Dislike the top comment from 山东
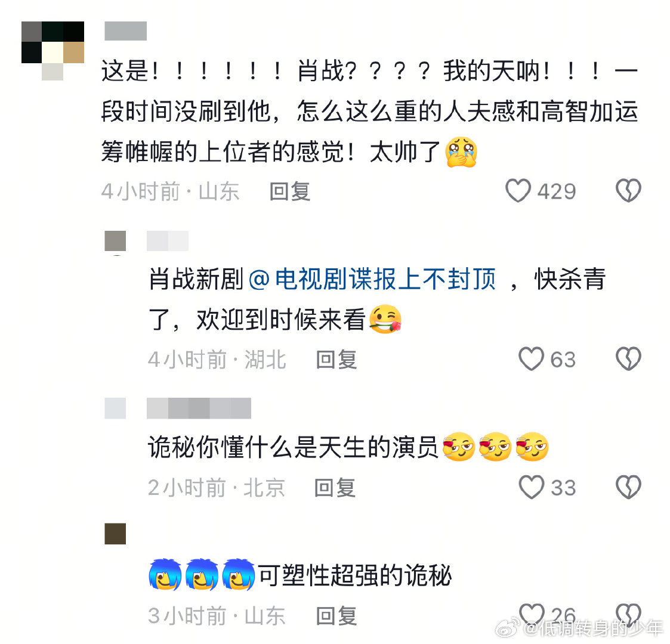Screen dimensions: 670x644 tap(628, 190)
